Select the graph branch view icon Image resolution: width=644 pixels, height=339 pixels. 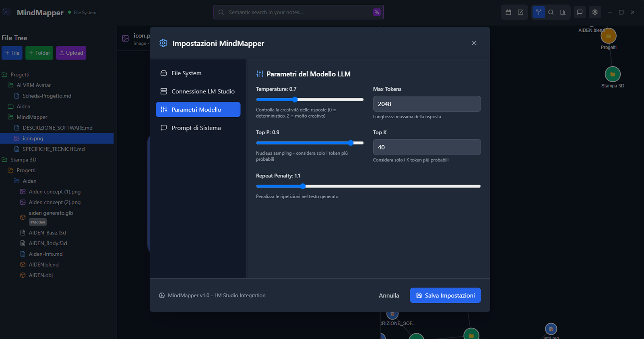pos(539,12)
